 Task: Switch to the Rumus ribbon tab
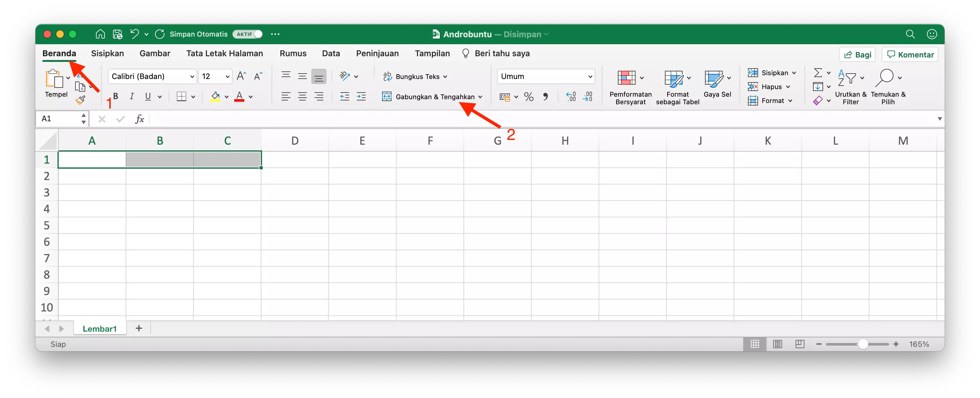(x=293, y=53)
